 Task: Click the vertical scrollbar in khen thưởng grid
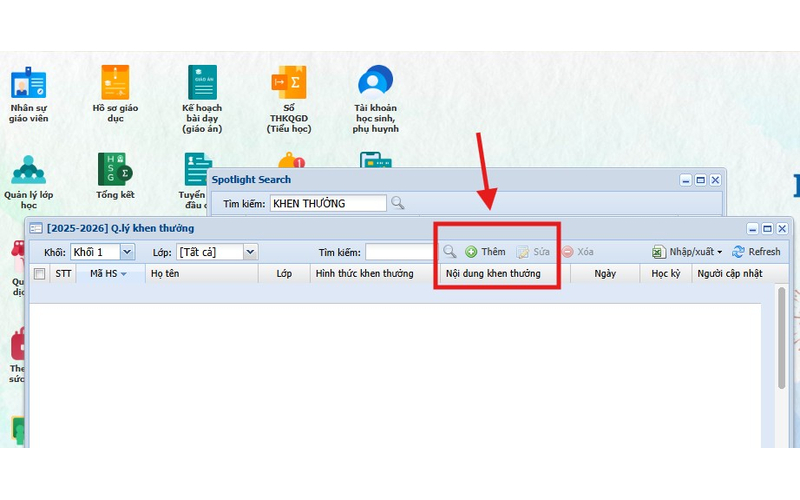781,338
